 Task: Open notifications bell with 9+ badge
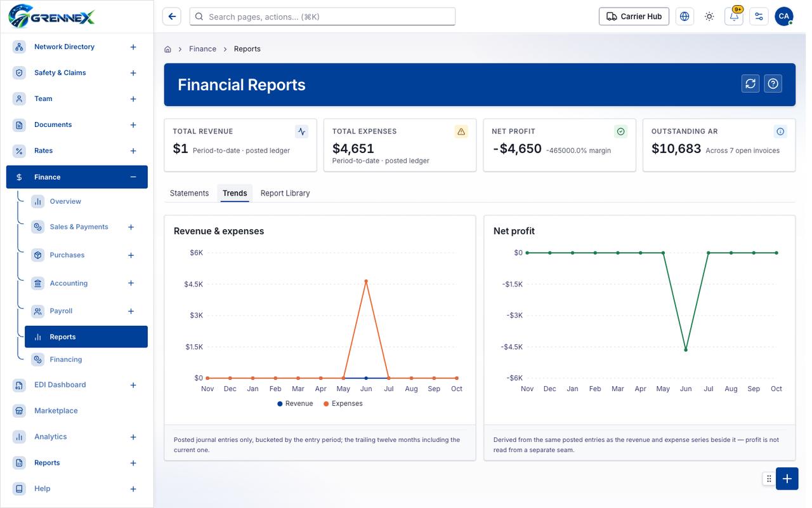734,17
